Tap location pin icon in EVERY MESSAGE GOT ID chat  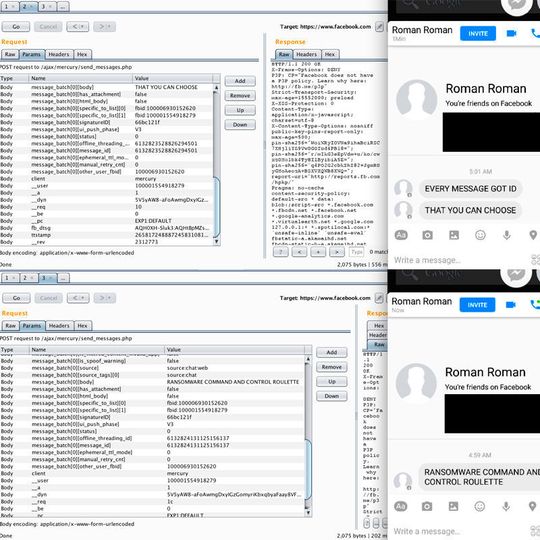(x=533, y=235)
